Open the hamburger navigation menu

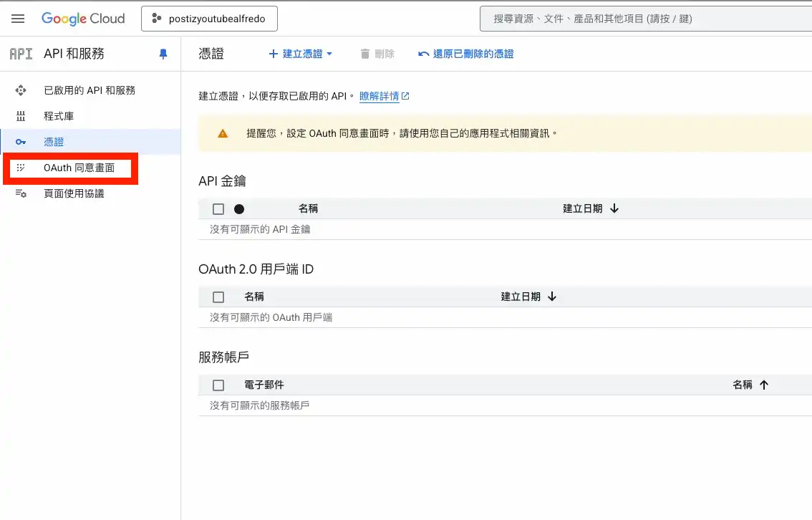pos(18,19)
